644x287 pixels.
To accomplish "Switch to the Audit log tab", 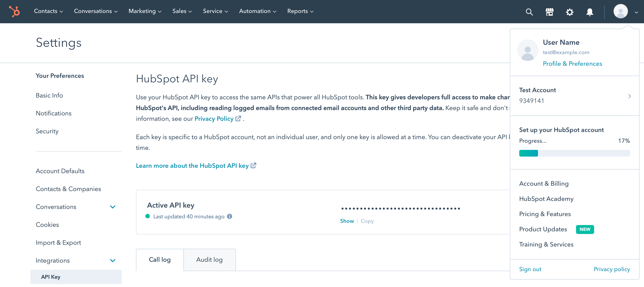I will click(x=209, y=259).
